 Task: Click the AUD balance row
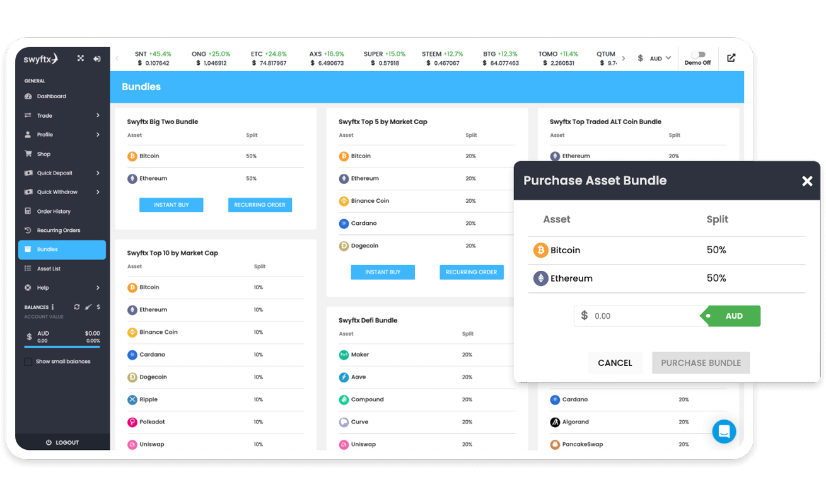62,338
